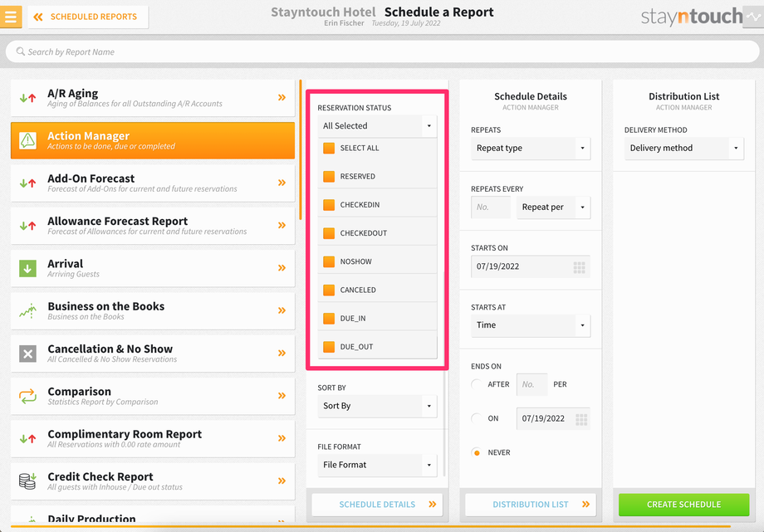Select the Comparison report
The height and width of the screenshot is (532, 764).
(153, 396)
